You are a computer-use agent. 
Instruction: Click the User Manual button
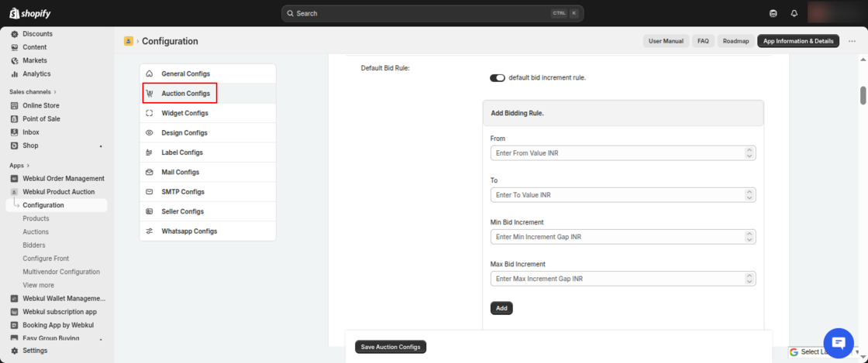pos(666,41)
